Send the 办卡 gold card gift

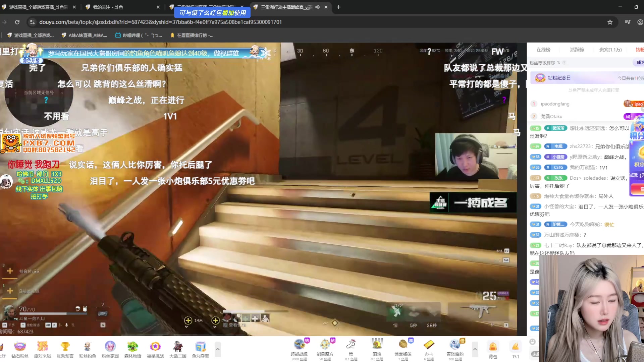tap(429, 349)
